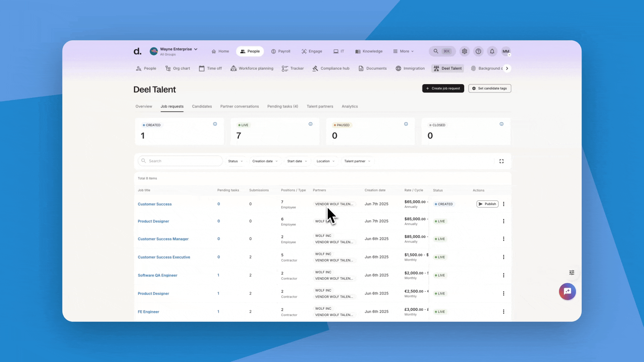Open row actions for Customer Success Executive

[x=503, y=257]
